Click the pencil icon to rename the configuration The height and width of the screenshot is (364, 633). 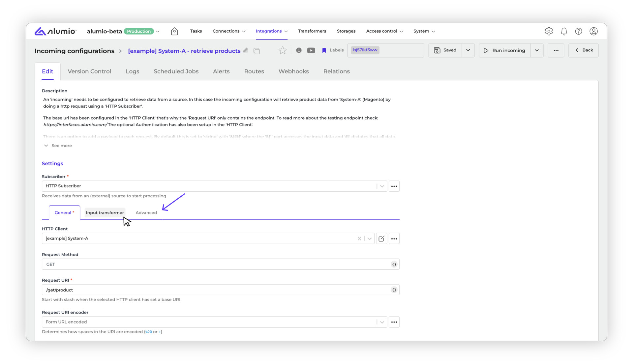click(x=246, y=50)
